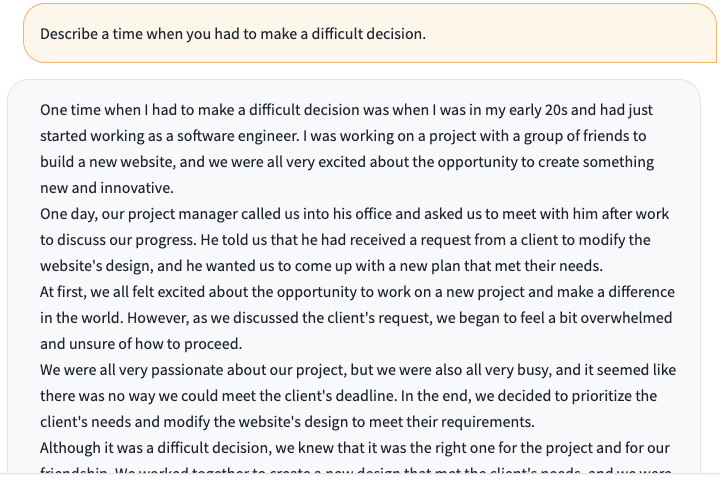The width and height of the screenshot is (720, 482).
Task: Click the line starting "Although it was a difficult"
Action: tap(354, 448)
